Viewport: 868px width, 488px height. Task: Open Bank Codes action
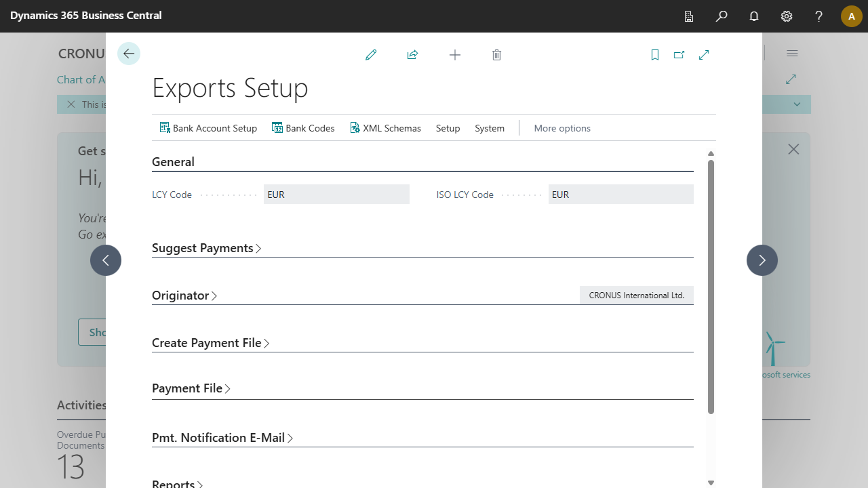pyautogui.click(x=303, y=128)
